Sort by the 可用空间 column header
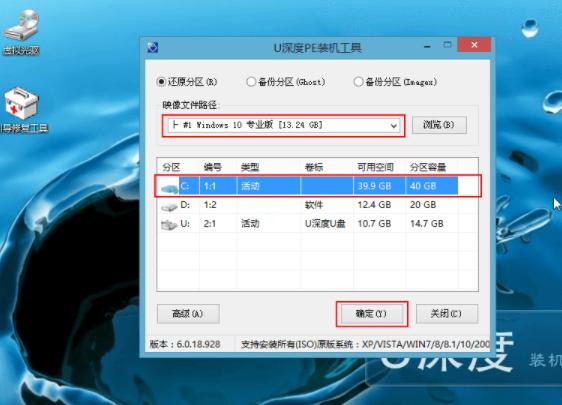This screenshot has width=562, height=405. (375, 167)
